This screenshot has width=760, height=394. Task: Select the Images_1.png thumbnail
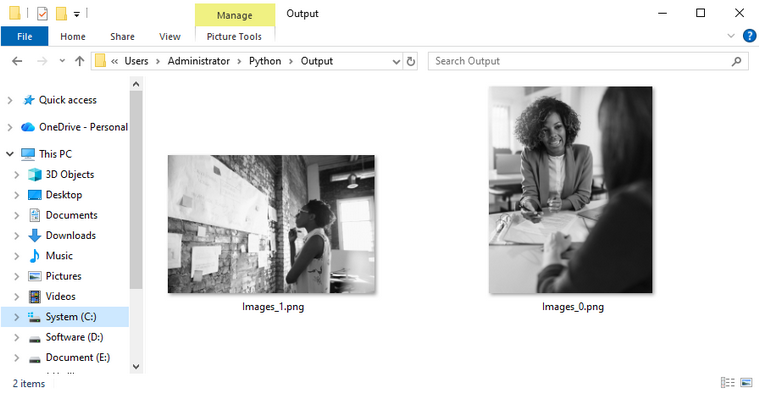(x=271, y=224)
